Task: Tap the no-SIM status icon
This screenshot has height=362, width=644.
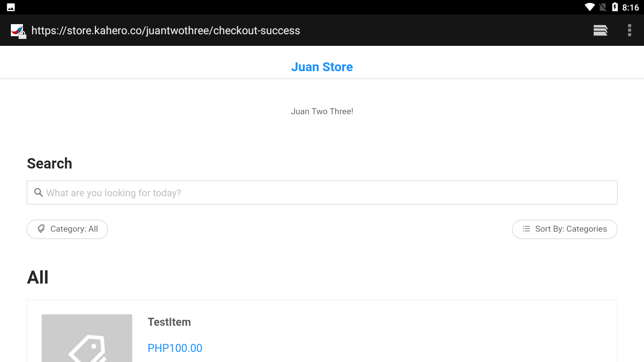Action: tap(603, 7)
